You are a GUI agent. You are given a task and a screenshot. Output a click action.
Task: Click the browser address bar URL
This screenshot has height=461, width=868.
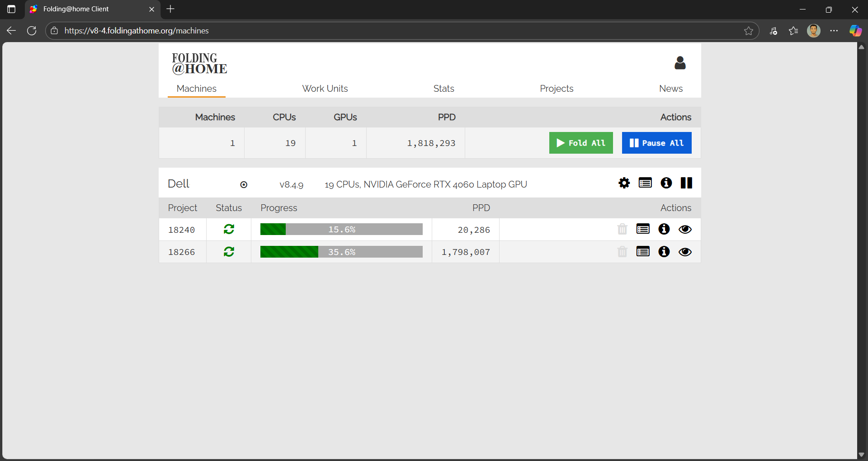[137, 31]
